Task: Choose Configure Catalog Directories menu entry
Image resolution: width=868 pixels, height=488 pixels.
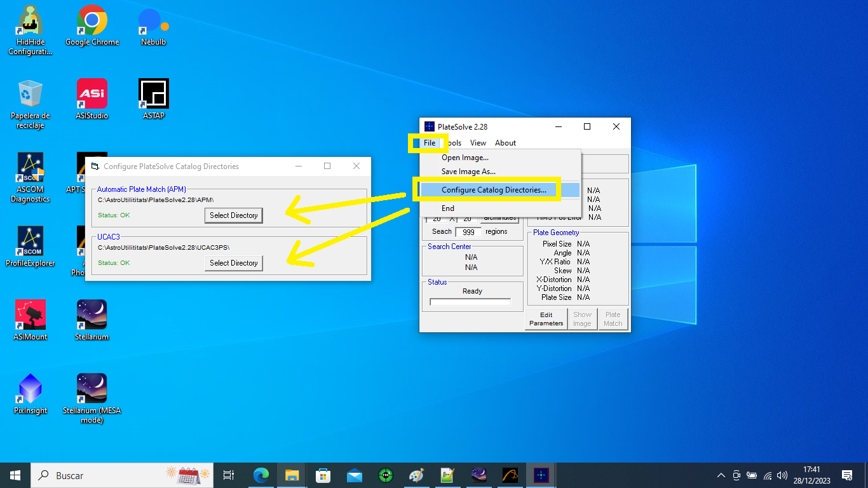Action: [494, 190]
